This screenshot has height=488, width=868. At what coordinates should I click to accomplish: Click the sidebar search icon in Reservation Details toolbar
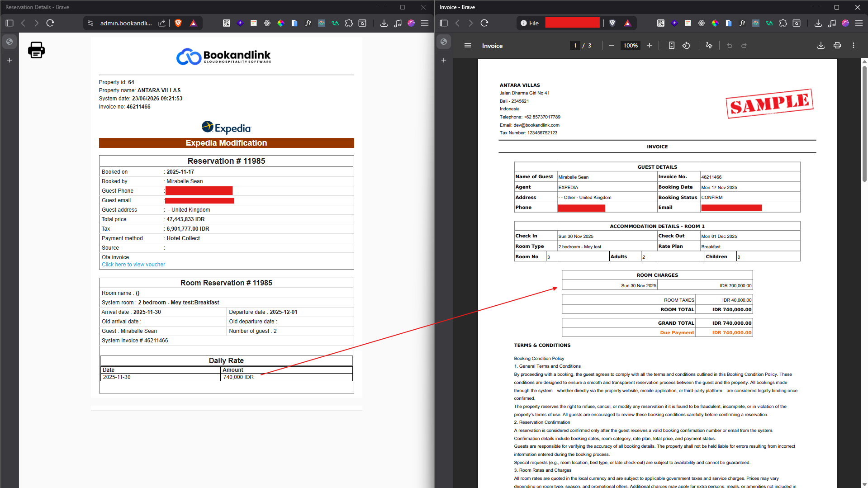(x=362, y=23)
